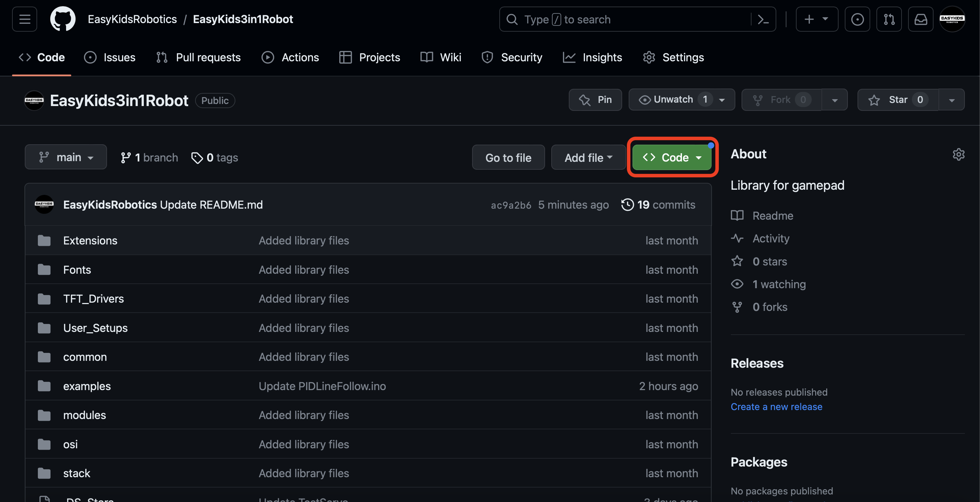This screenshot has height=502, width=980.
Task: View the 0 stars link
Action: 759,261
